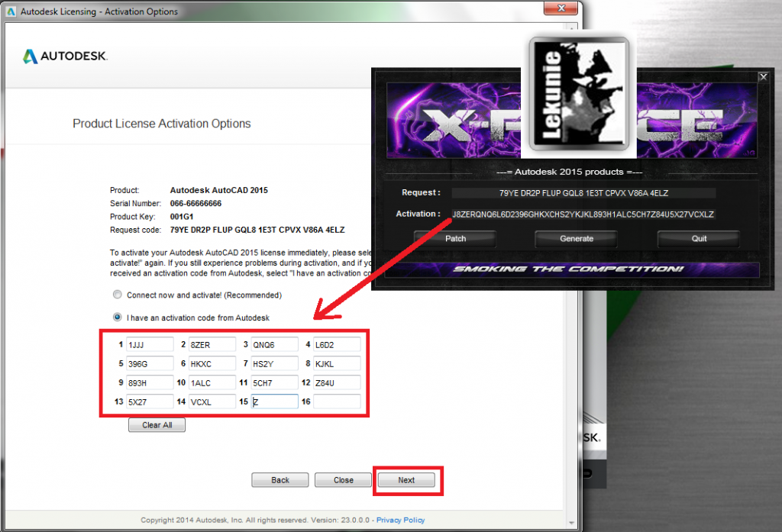This screenshot has width=782, height=532.
Task: Click the product key 001G1
Action: point(182,217)
